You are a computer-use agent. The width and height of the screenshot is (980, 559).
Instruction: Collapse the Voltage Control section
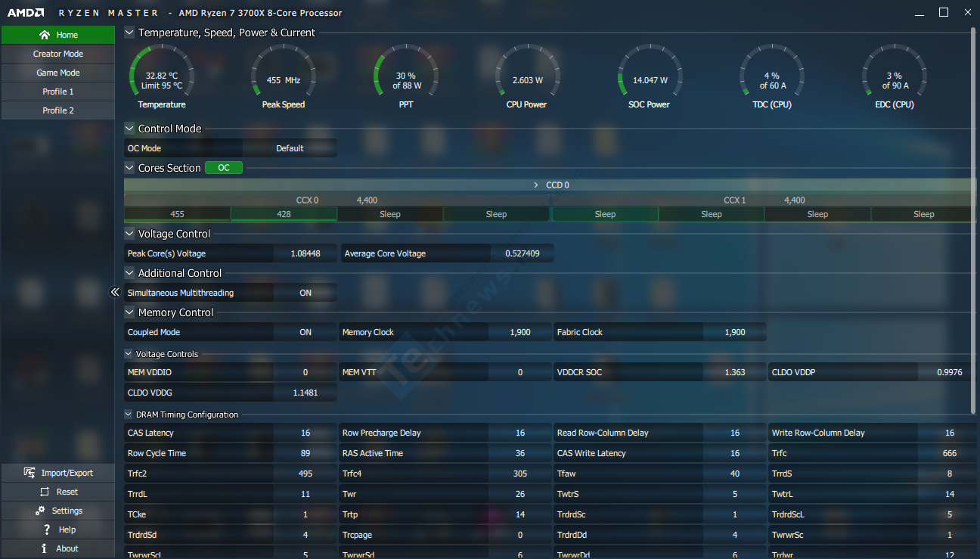[x=129, y=234]
